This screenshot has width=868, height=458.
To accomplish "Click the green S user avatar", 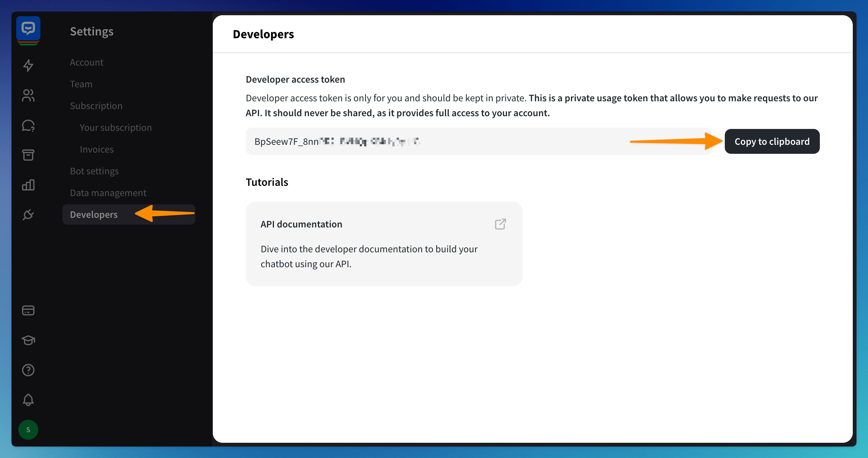I will 28,430.
